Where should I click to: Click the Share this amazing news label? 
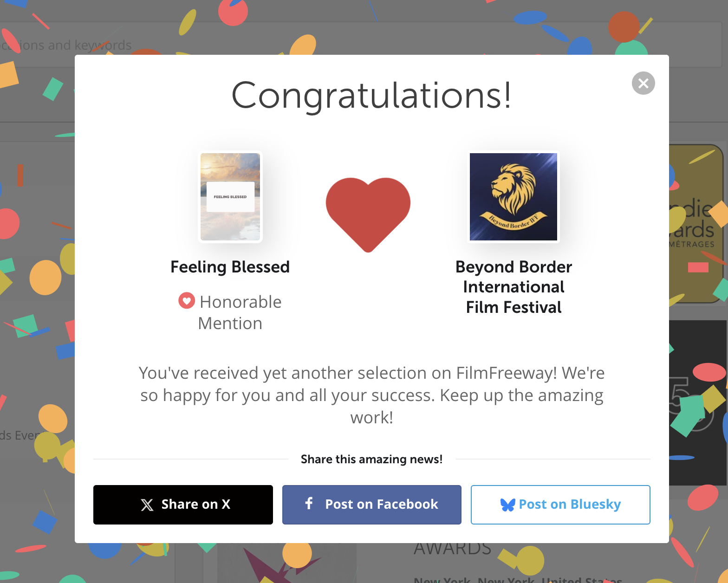(x=371, y=459)
